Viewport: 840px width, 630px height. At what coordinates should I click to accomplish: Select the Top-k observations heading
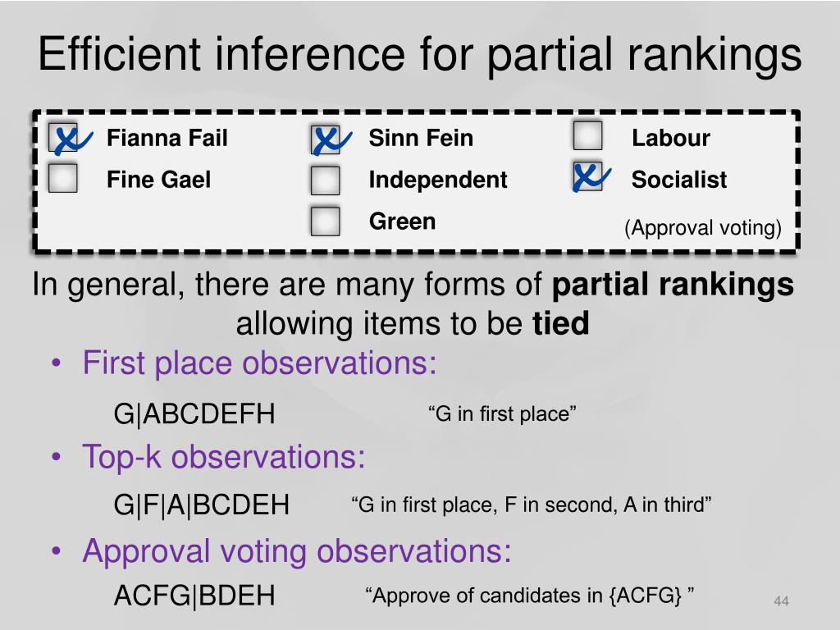[223, 458]
